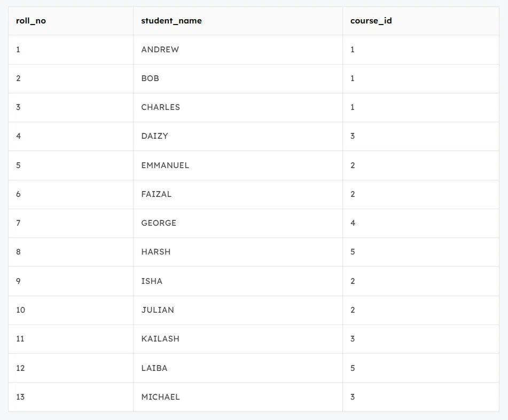This screenshot has width=508, height=420.
Task: Click roll number 10 cell
Action: pyautogui.click(x=20, y=310)
